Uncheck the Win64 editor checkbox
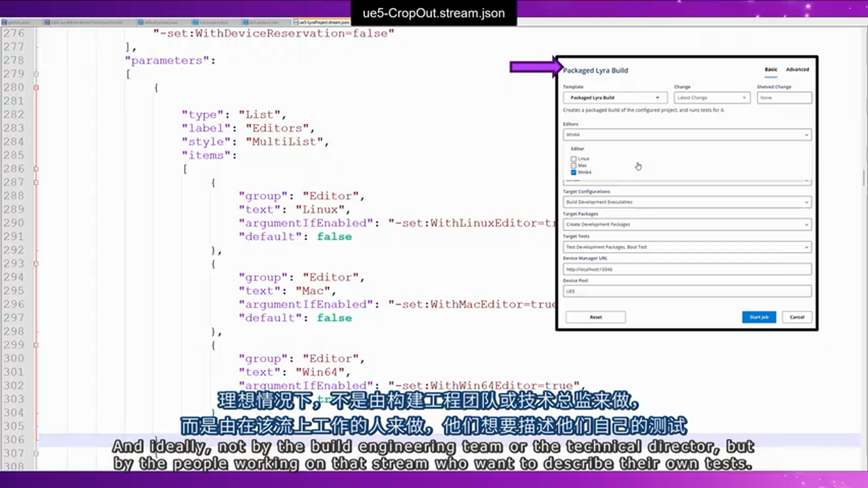 [574, 172]
